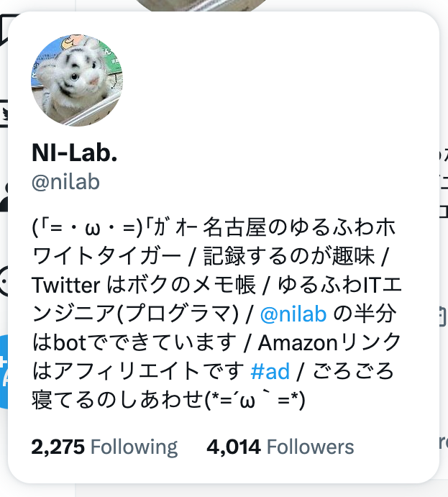The height and width of the screenshot is (497, 448).
Task: Open the white tiger profile avatar
Action: click(77, 80)
